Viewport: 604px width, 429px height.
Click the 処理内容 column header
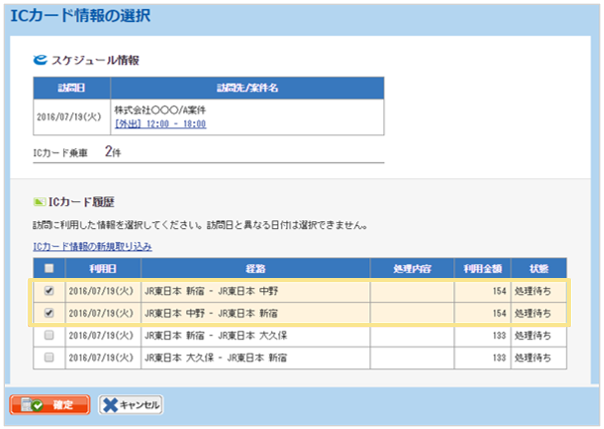pos(412,267)
